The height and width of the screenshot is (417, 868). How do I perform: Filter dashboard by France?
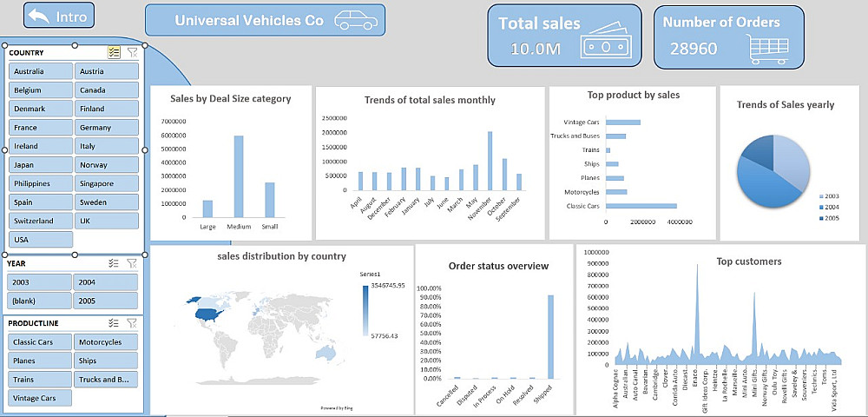[x=41, y=128]
